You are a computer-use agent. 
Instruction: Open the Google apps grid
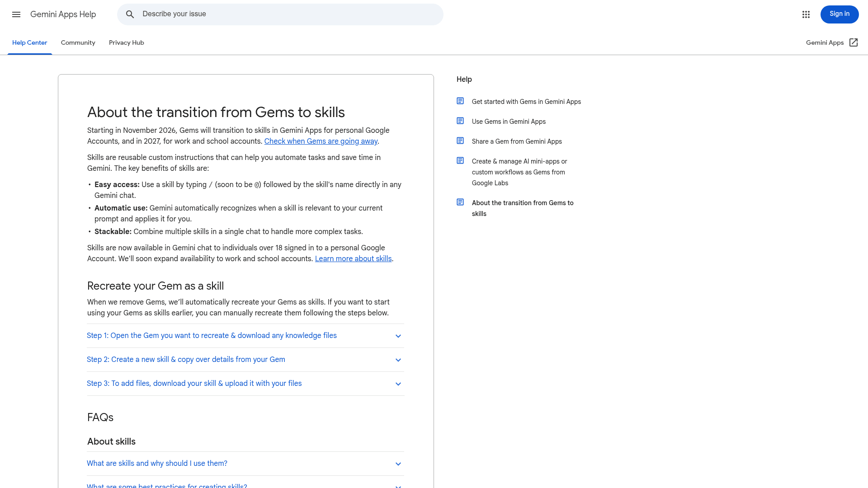tap(806, 14)
